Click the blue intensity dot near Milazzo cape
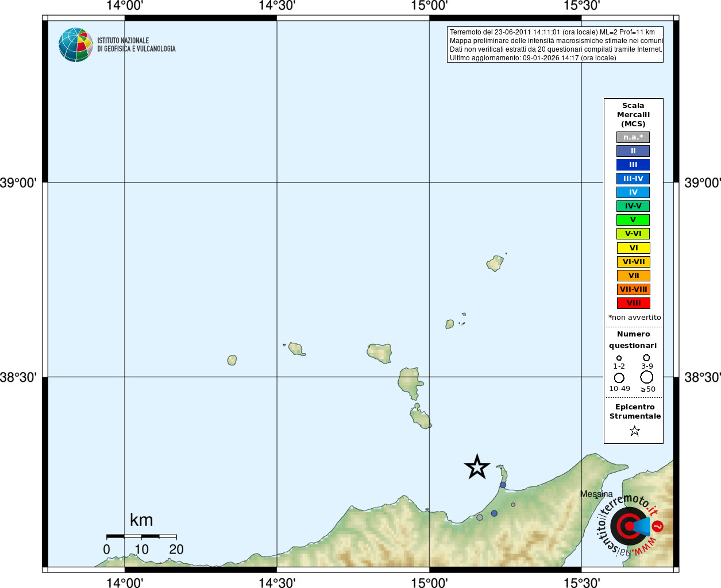This screenshot has height=588, width=721. (x=503, y=485)
